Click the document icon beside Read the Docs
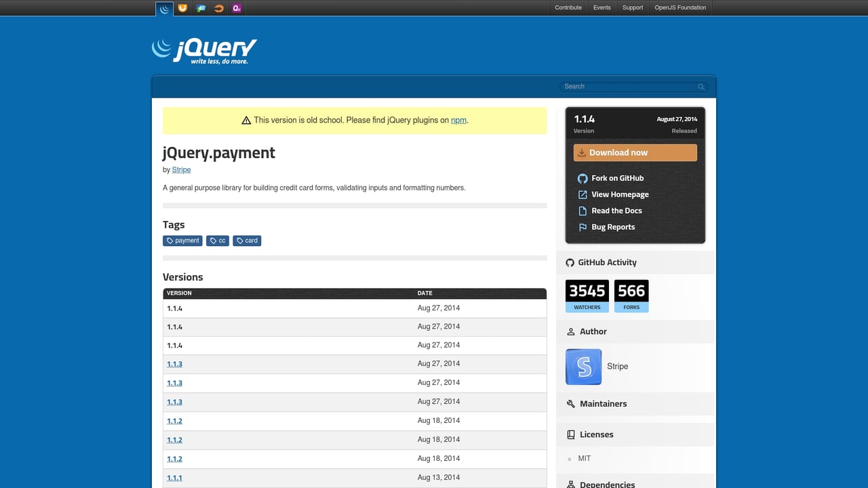868x488 pixels. [583, 211]
